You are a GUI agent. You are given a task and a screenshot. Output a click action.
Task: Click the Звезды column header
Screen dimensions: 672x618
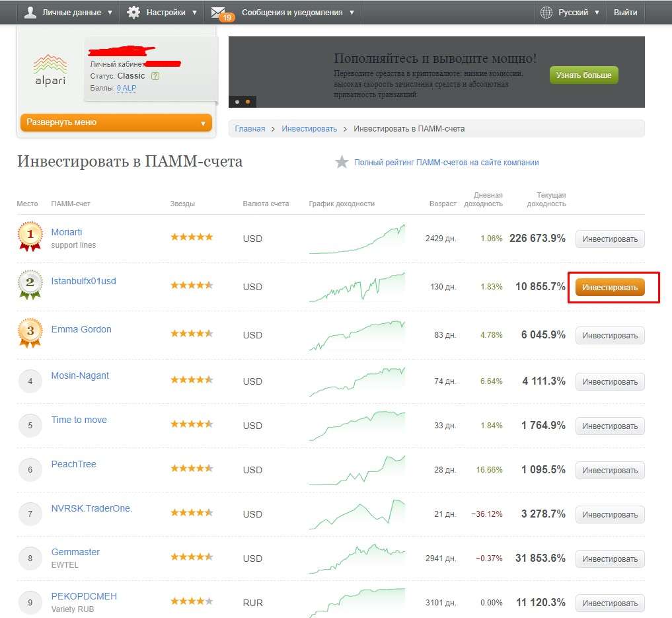point(182,204)
